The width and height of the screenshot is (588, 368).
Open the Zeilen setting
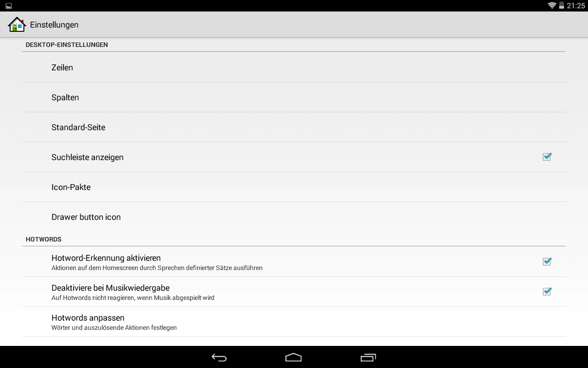click(294, 67)
